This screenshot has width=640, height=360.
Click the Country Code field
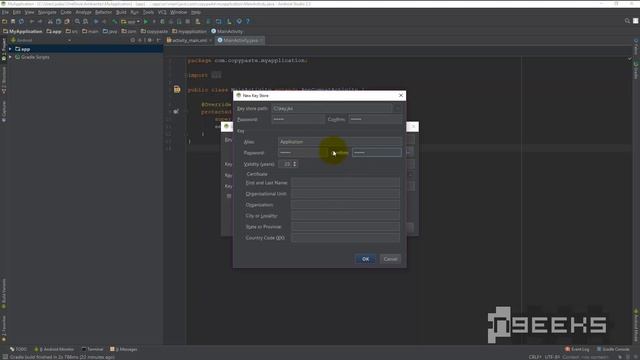pyautogui.click(x=345, y=238)
